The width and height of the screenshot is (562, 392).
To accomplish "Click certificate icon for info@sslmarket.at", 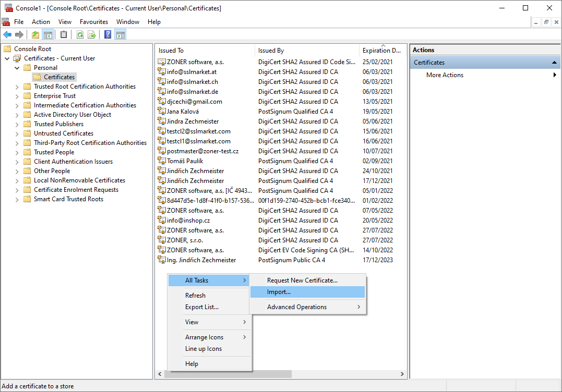I will [x=162, y=71].
